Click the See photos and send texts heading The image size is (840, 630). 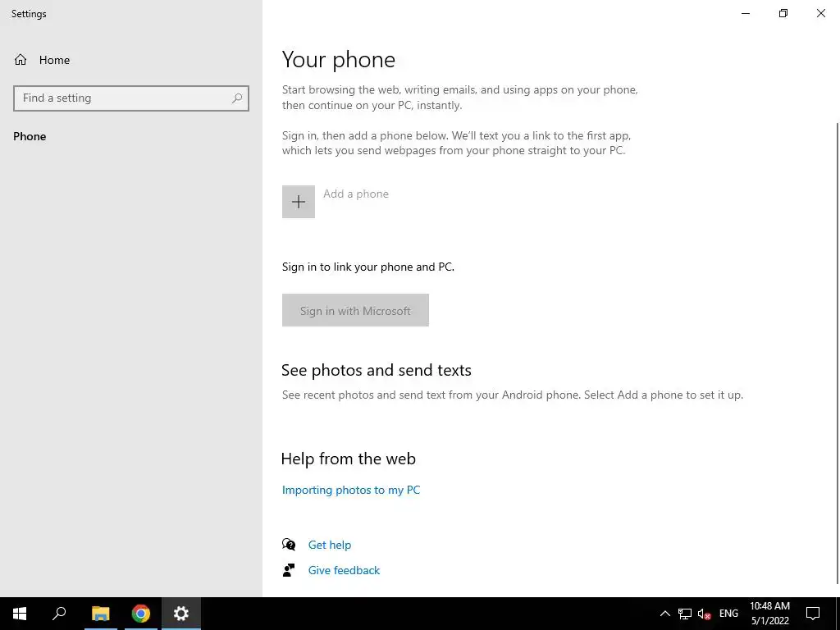376,370
